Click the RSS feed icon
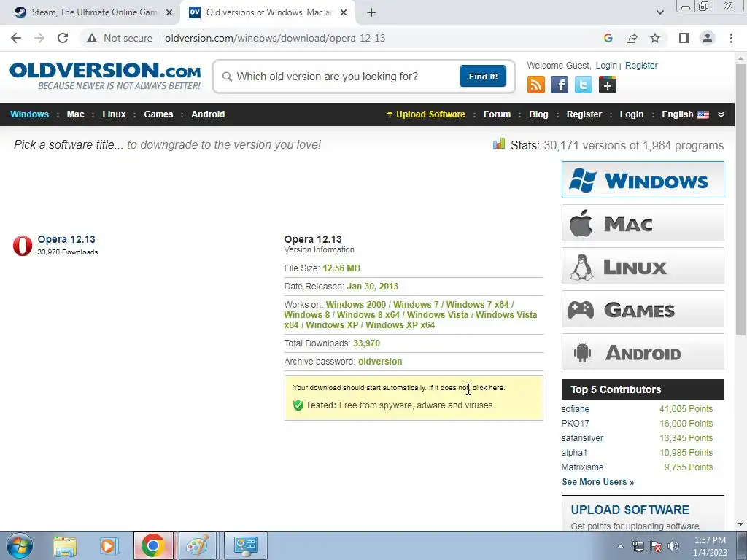Viewport: 747px width, 560px height. (536, 85)
